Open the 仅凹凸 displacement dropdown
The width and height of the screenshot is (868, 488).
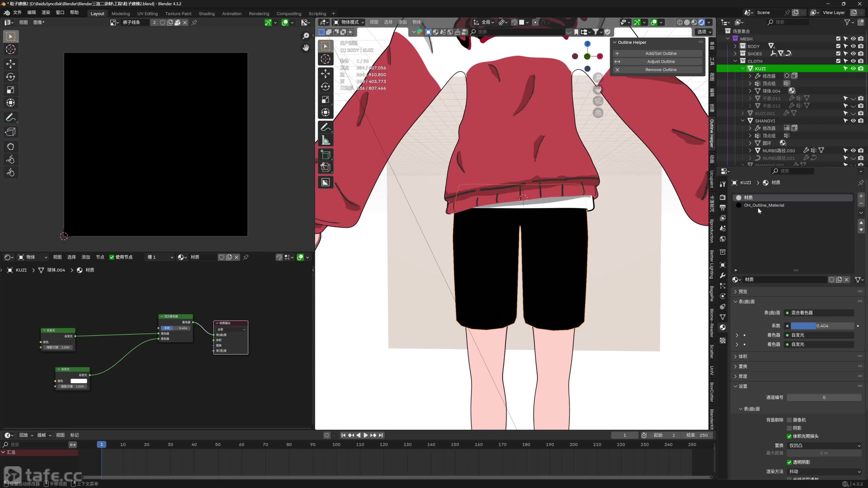(x=824, y=445)
